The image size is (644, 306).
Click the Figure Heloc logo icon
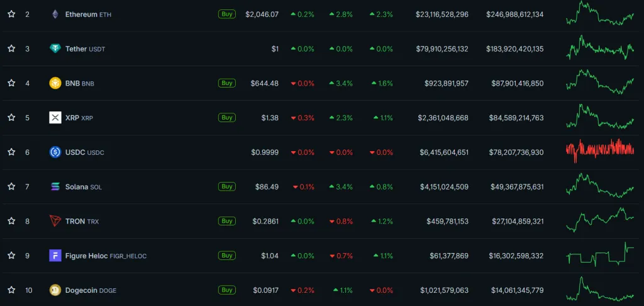(x=55, y=256)
